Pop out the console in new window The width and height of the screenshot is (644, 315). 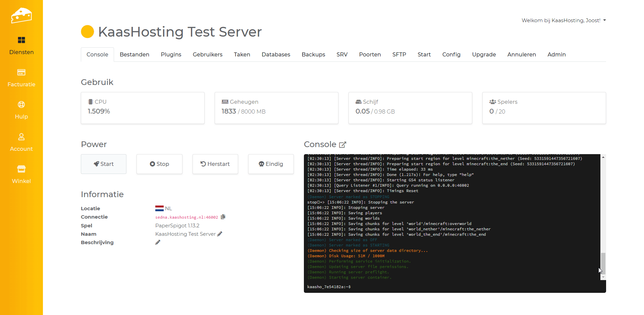(x=342, y=145)
